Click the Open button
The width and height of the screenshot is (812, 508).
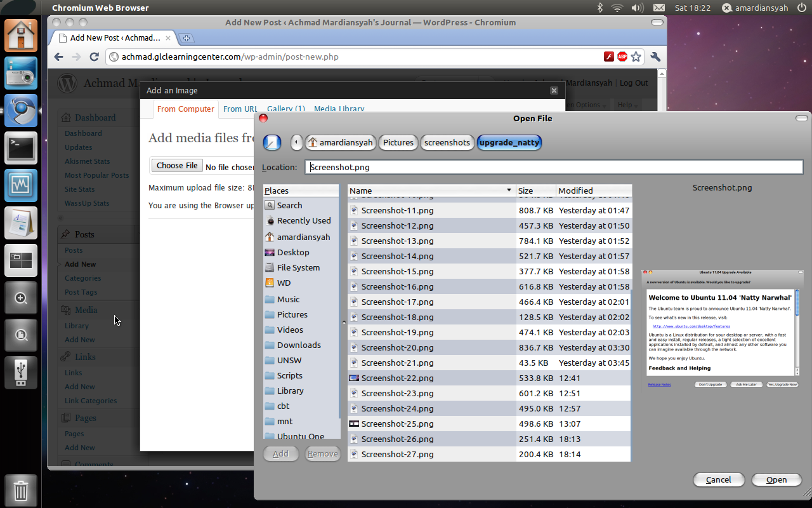click(776, 479)
